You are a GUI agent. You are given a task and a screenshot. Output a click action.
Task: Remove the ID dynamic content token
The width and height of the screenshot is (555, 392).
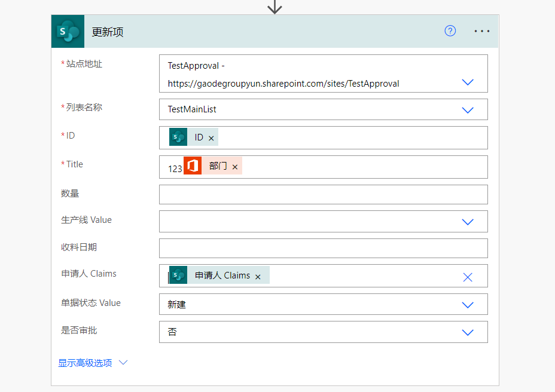(211, 138)
